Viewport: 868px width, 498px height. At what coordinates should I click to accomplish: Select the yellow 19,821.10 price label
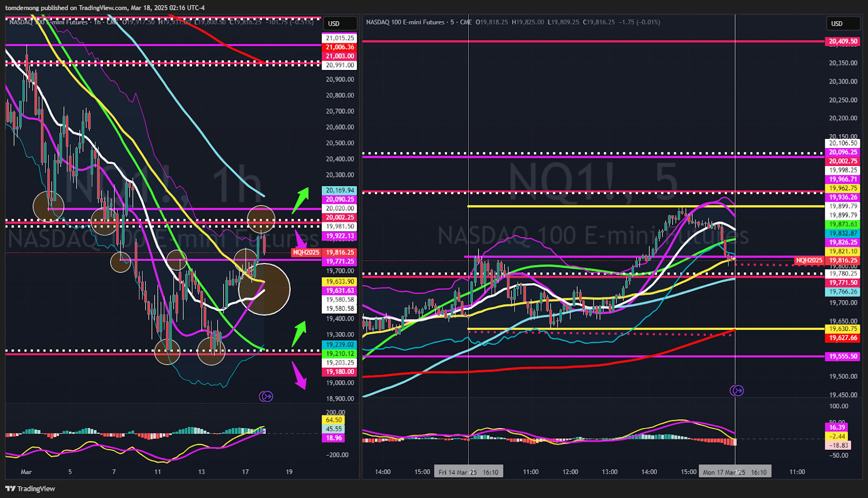843,252
